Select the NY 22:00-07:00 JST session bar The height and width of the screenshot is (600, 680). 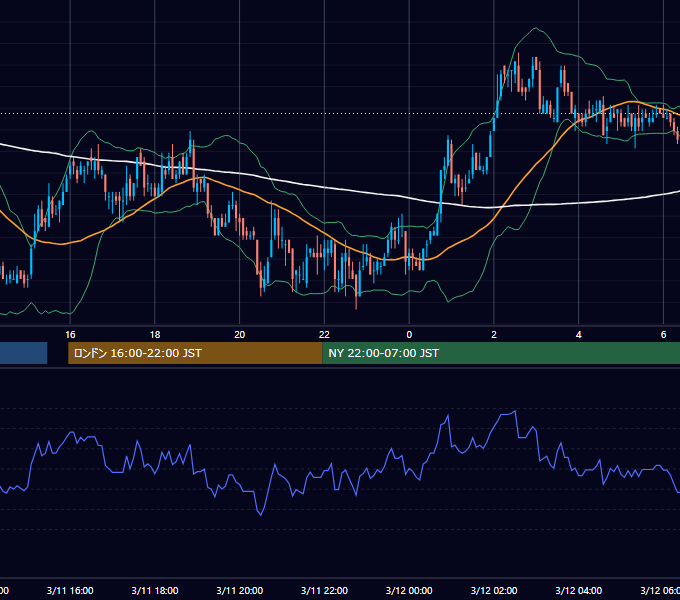tap(501, 353)
